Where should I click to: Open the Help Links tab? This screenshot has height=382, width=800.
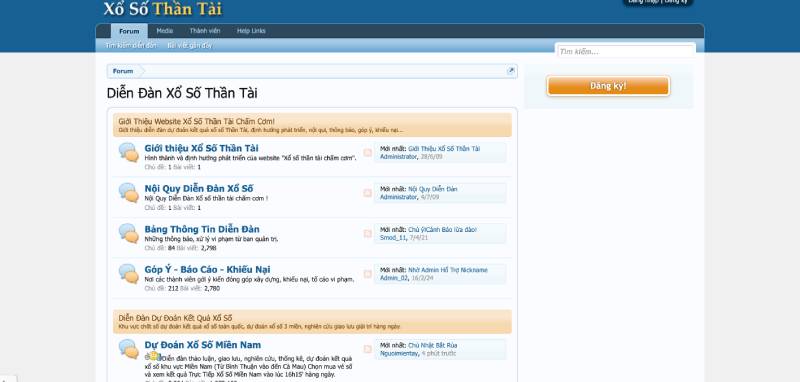coord(251,31)
